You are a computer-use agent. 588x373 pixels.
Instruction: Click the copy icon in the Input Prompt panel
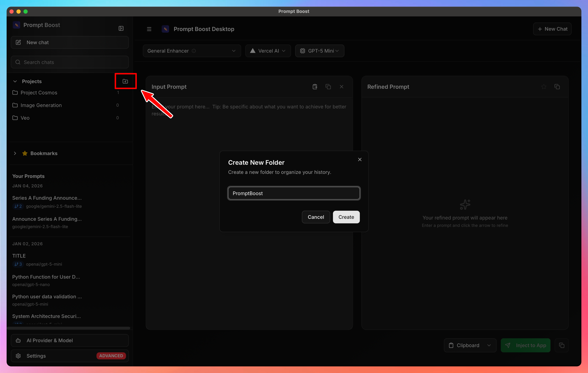click(x=328, y=86)
